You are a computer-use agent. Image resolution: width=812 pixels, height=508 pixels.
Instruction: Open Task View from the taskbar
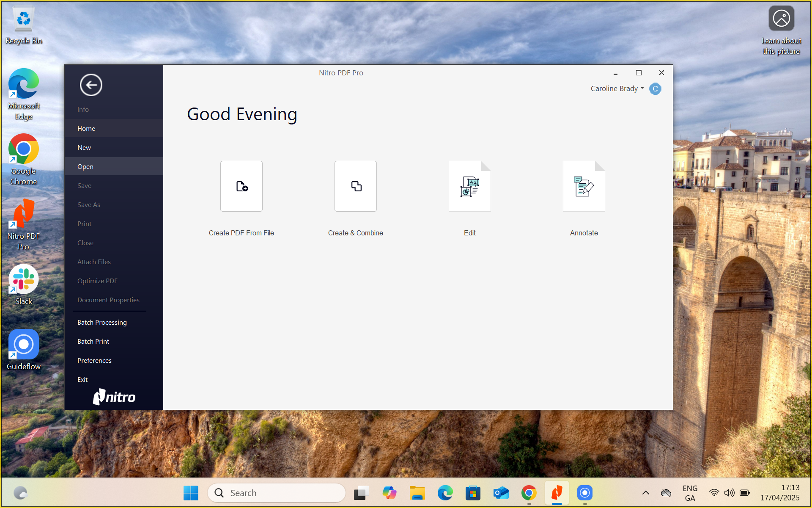click(x=361, y=493)
